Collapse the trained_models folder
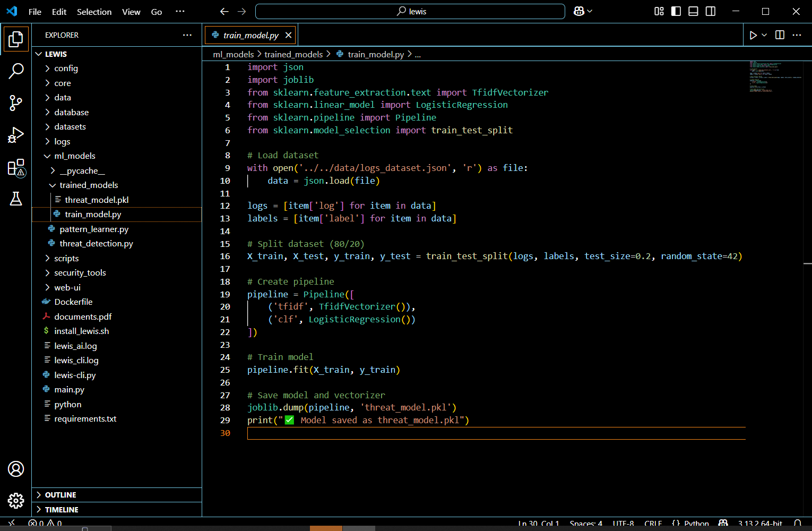Viewport: 812px width, 531px height. [89, 185]
